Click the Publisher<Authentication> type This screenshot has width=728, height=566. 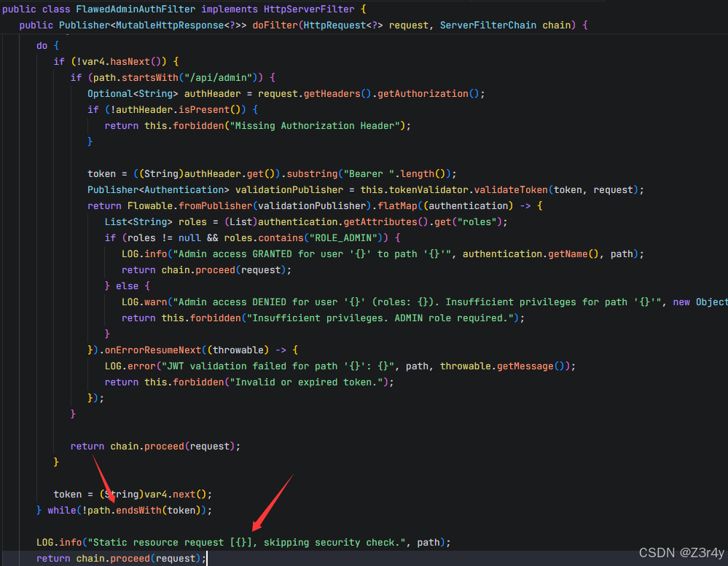pos(158,189)
